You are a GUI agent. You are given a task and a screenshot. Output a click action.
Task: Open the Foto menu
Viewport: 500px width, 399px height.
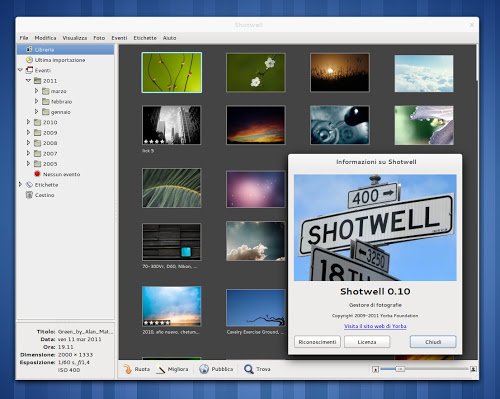pos(99,38)
